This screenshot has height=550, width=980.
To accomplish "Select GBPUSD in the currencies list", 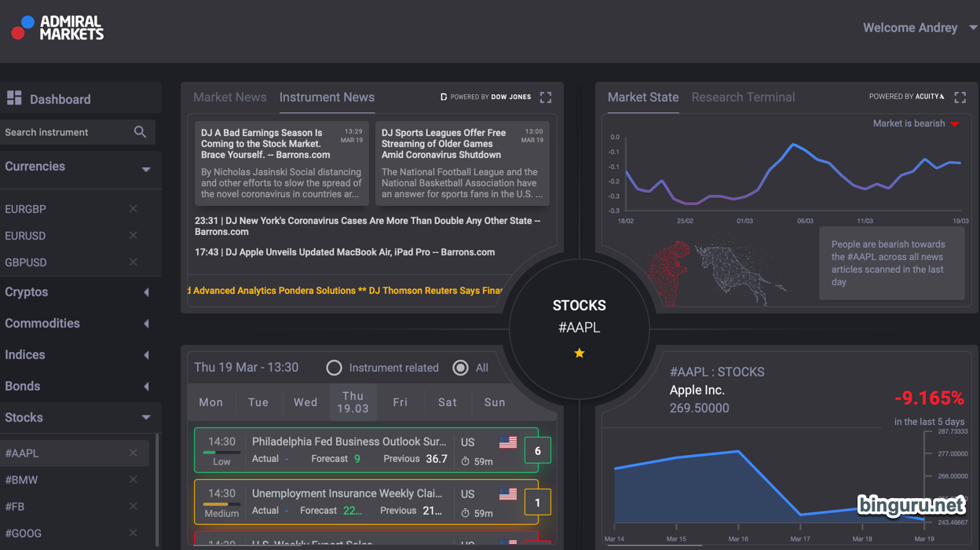I will [26, 262].
